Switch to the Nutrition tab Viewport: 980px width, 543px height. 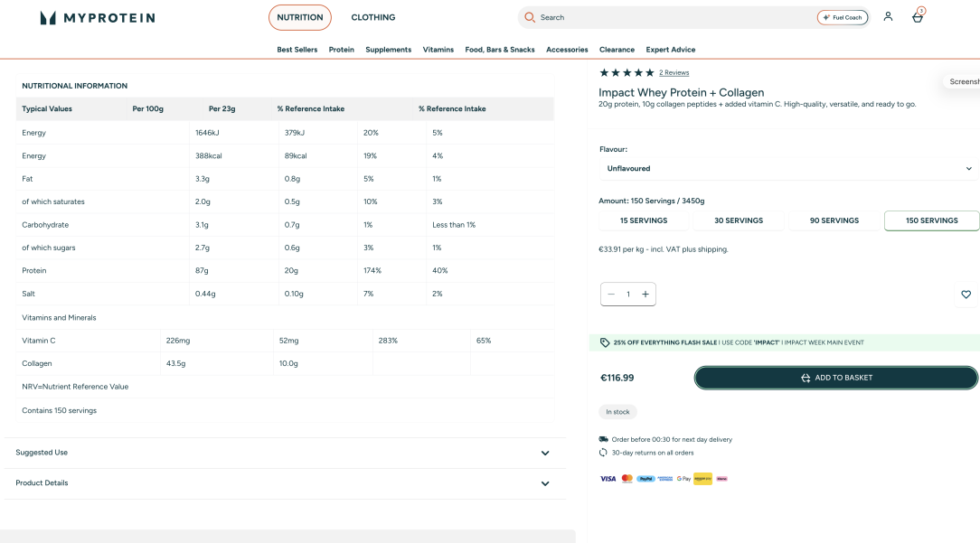pos(300,17)
